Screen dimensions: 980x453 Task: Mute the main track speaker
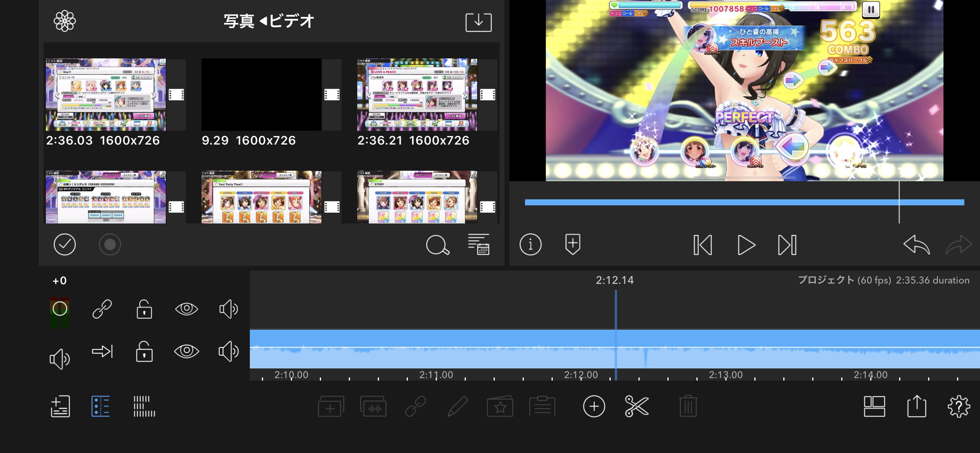click(228, 351)
